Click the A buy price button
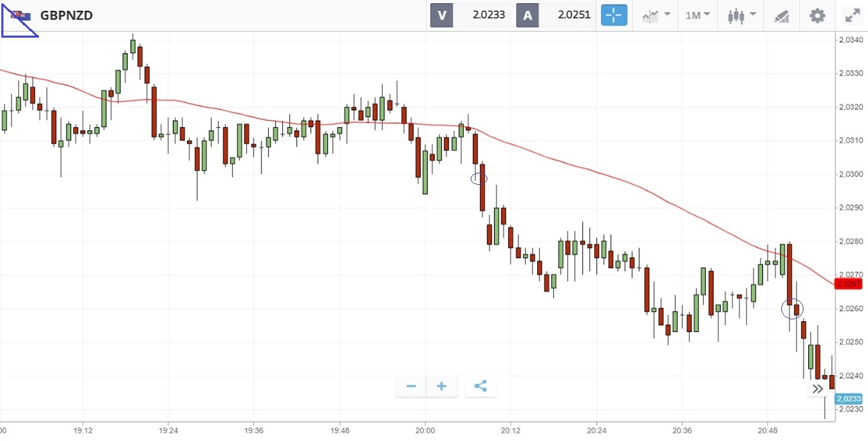Image resolution: width=868 pixels, height=441 pixels. click(528, 15)
